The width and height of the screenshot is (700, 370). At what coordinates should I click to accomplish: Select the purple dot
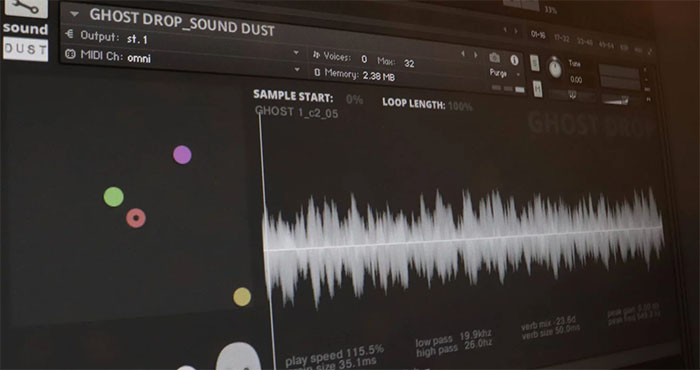(x=182, y=155)
